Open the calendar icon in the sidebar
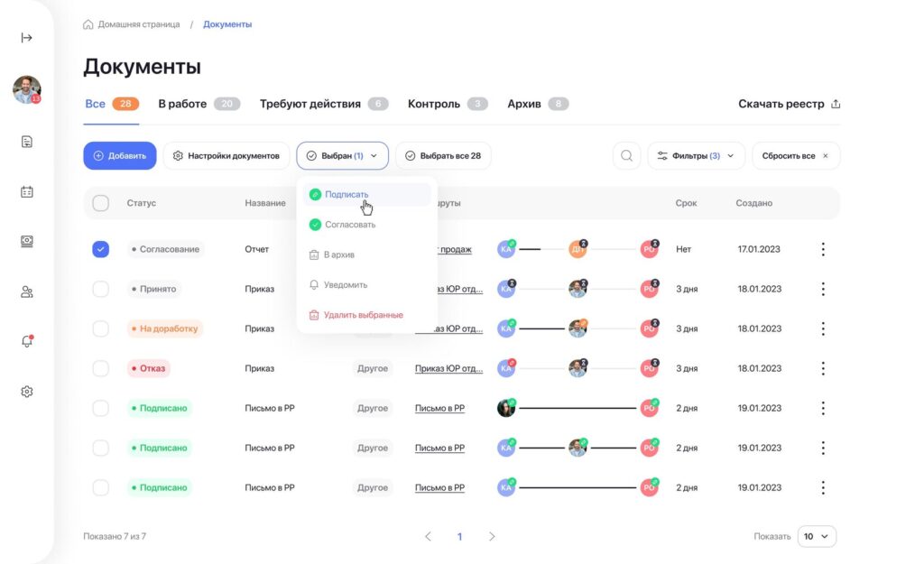The width and height of the screenshot is (924, 564). point(27,191)
